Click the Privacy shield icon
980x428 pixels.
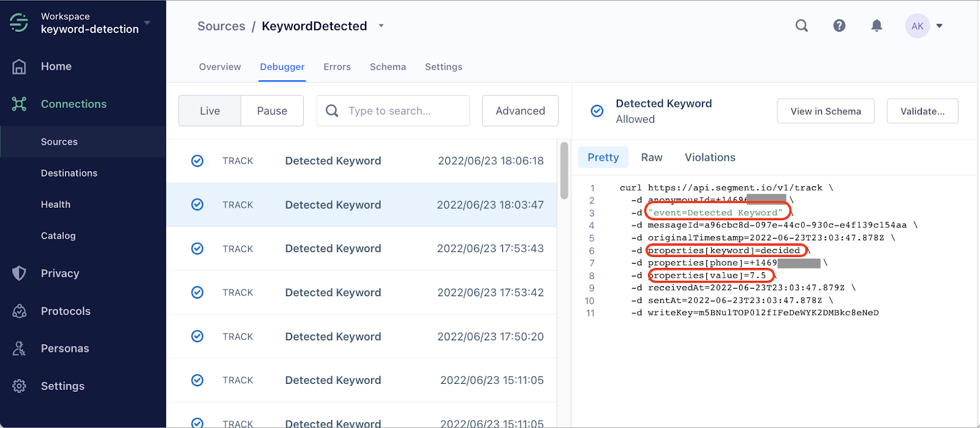pyautogui.click(x=19, y=273)
